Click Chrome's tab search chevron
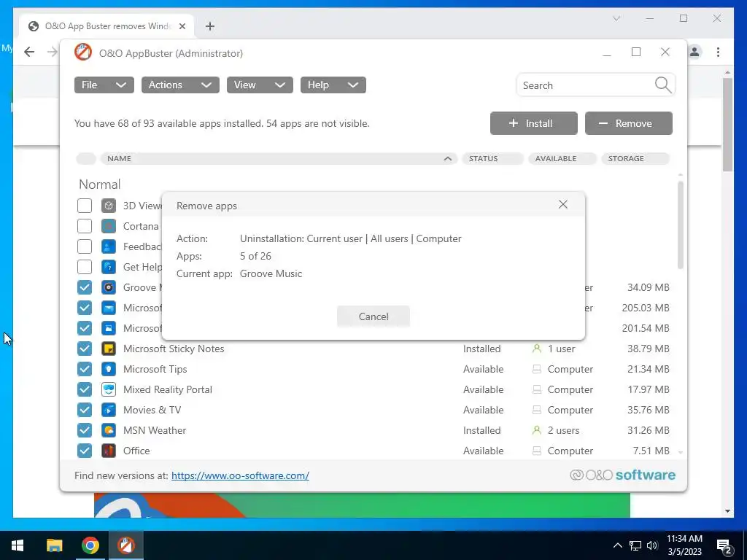Screen dimensions: 747x560 [616, 18]
